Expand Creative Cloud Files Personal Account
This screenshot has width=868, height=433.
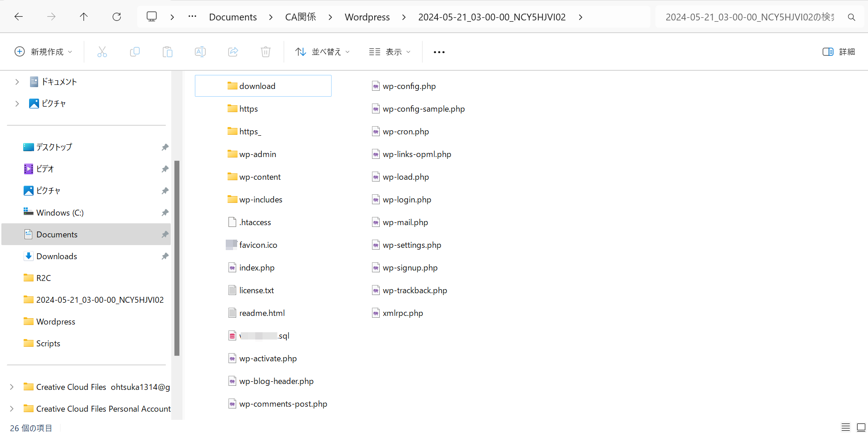pos(11,408)
